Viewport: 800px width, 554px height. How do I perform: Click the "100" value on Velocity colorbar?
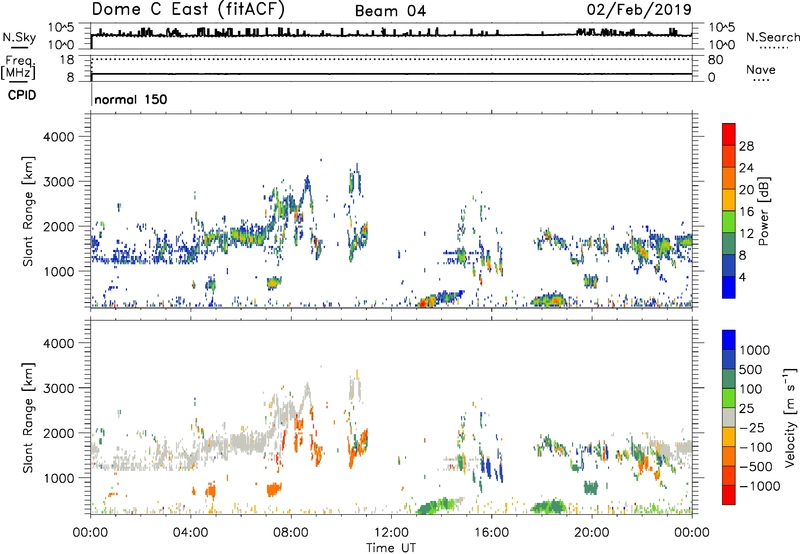[752, 389]
